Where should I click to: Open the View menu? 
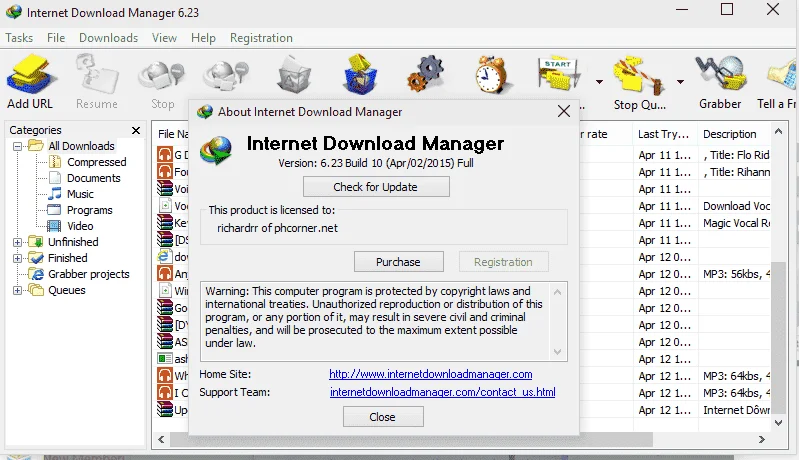coord(164,38)
